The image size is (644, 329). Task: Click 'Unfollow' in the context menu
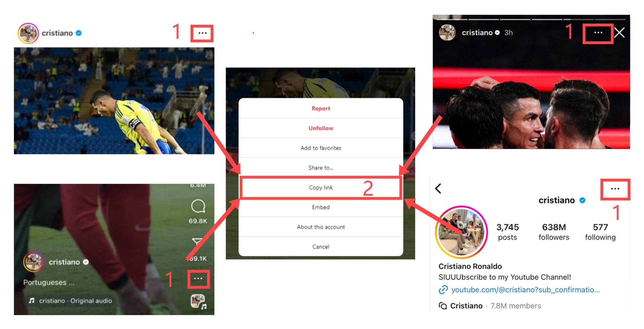tap(320, 128)
